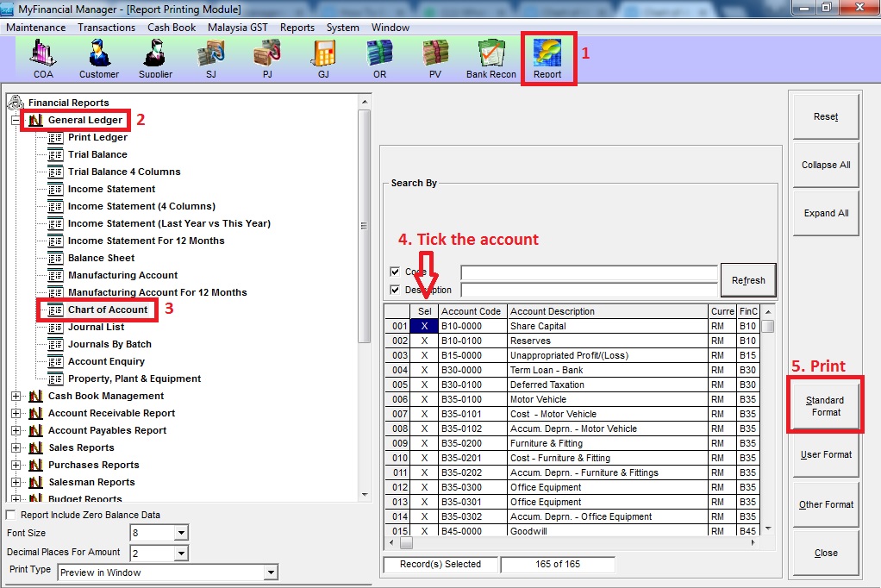Expand the Cash Book Management node
The image size is (881, 588).
click(16, 396)
